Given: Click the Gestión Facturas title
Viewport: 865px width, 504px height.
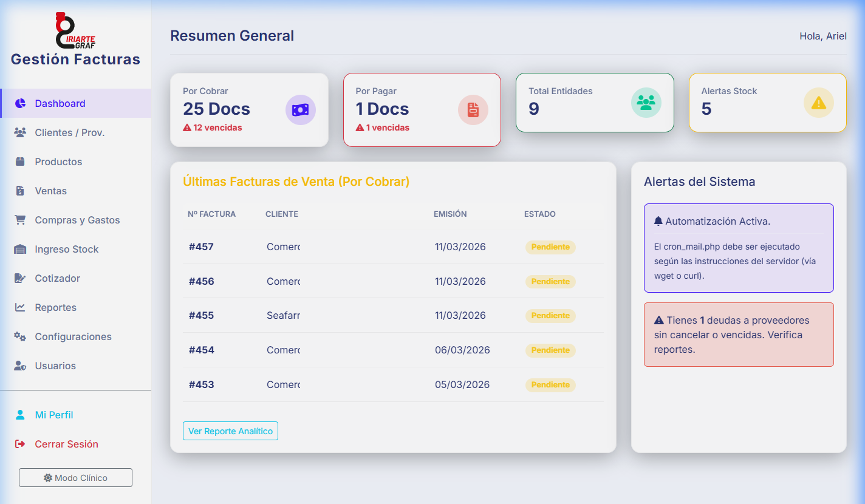Looking at the screenshot, I should click(x=75, y=60).
